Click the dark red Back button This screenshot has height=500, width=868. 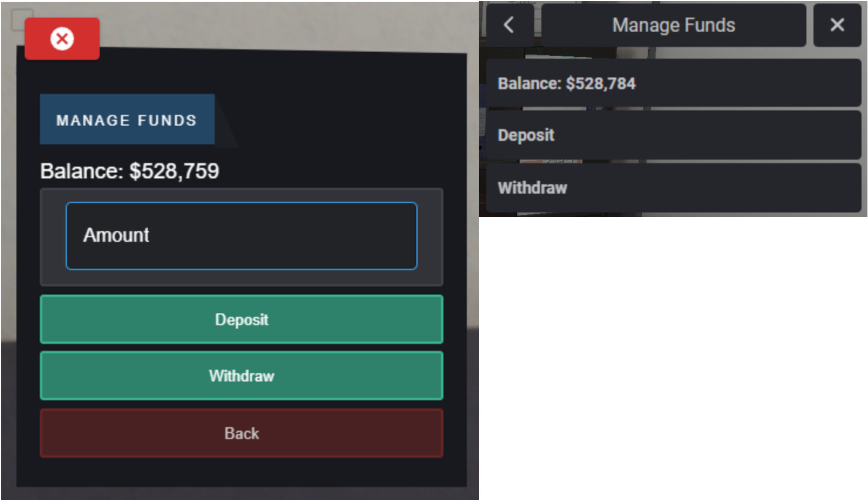click(241, 433)
